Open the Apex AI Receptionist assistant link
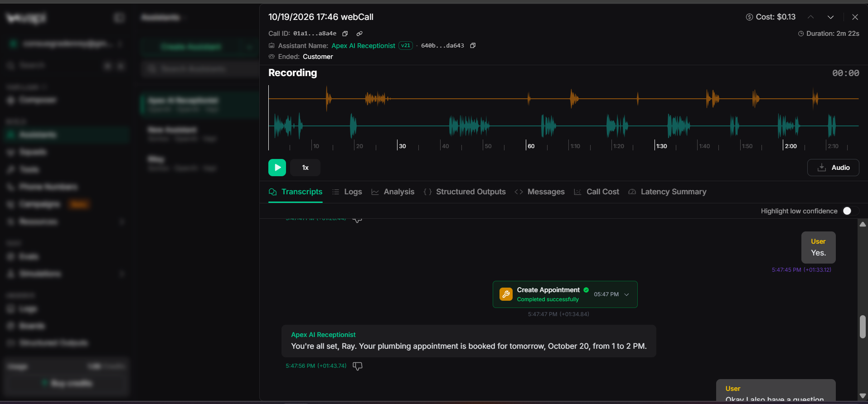This screenshot has height=404, width=868. 364,46
